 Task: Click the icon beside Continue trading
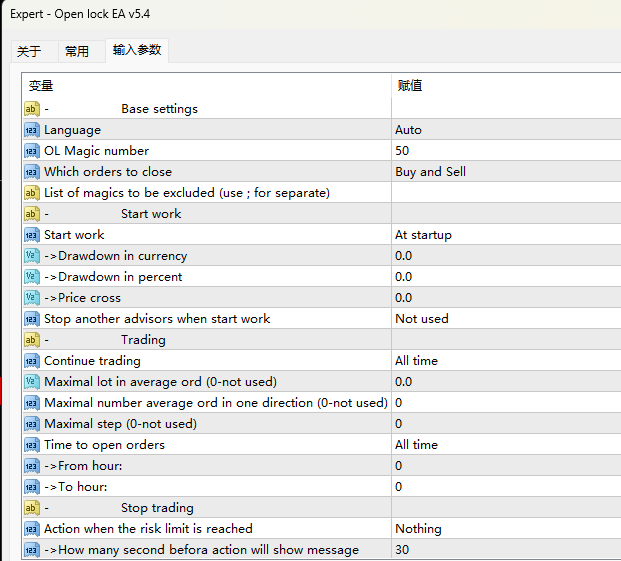31,361
